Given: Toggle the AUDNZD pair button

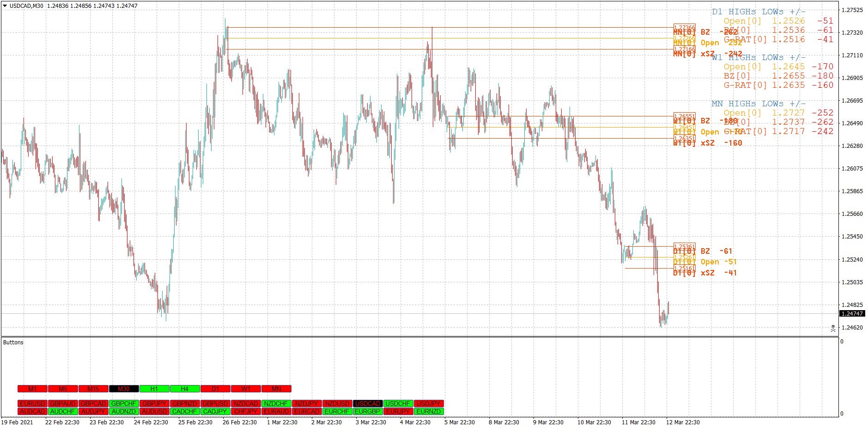Looking at the screenshot, I should [x=124, y=410].
